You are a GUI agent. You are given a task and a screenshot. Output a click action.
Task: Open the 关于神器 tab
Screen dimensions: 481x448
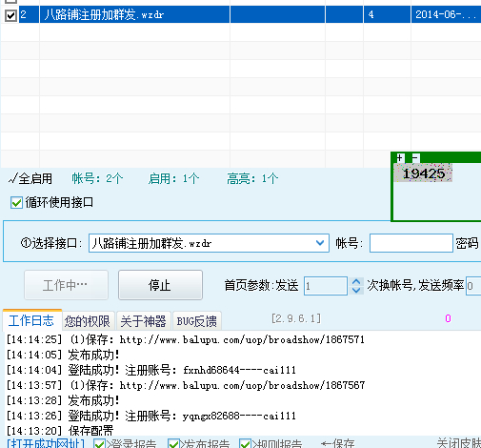143,321
